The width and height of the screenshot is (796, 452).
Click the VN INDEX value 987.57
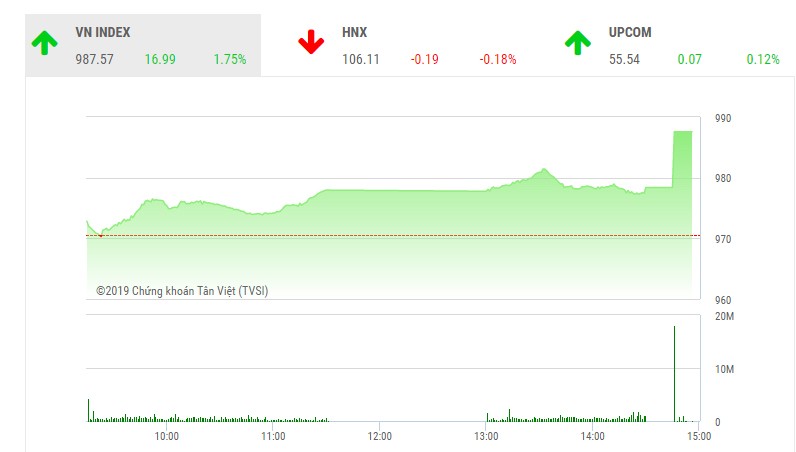tap(94, 59)
